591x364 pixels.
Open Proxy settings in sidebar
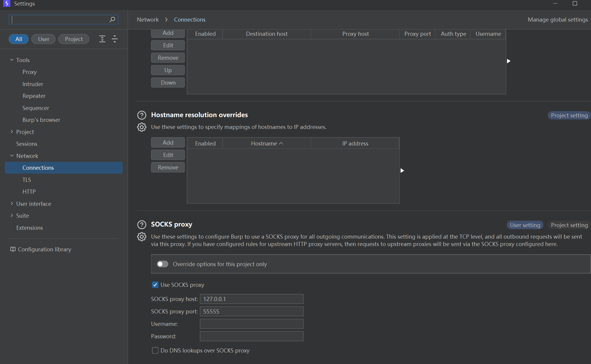click(30, 72)
